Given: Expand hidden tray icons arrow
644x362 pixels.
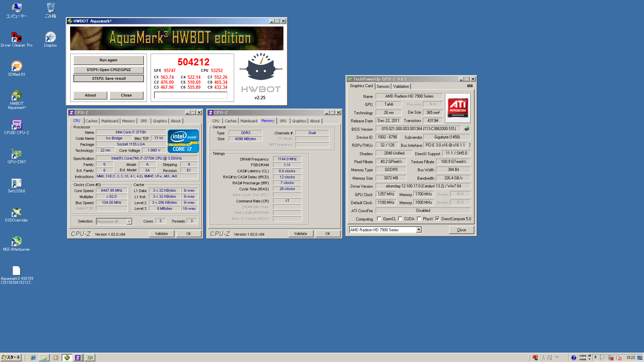Looking at the screenshot, I should point(596,358).
